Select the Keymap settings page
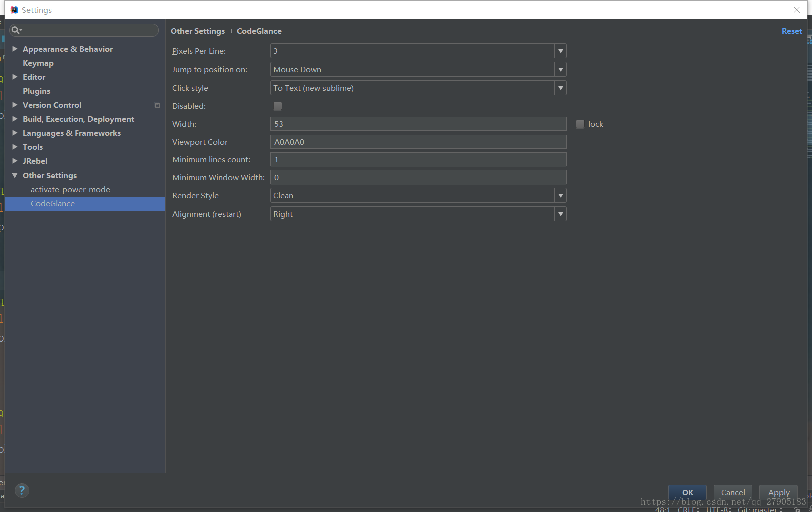812x512 pixels. click(x=38, y=63)
